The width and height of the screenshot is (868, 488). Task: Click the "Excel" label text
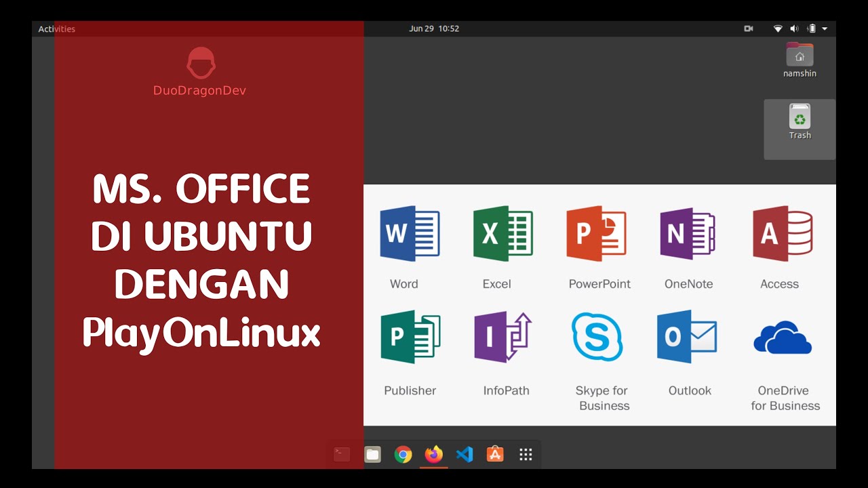tap(497, 284)
